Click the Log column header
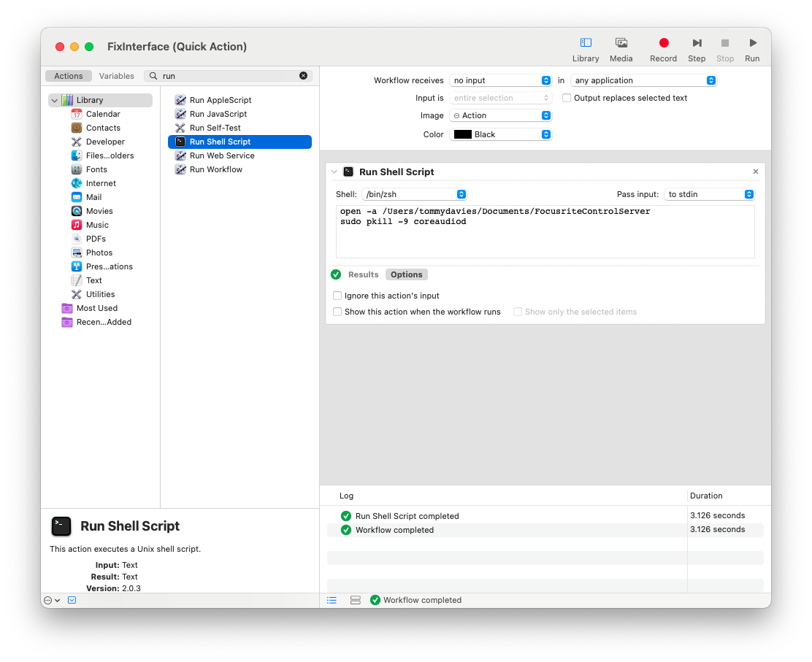 (346, 496)
